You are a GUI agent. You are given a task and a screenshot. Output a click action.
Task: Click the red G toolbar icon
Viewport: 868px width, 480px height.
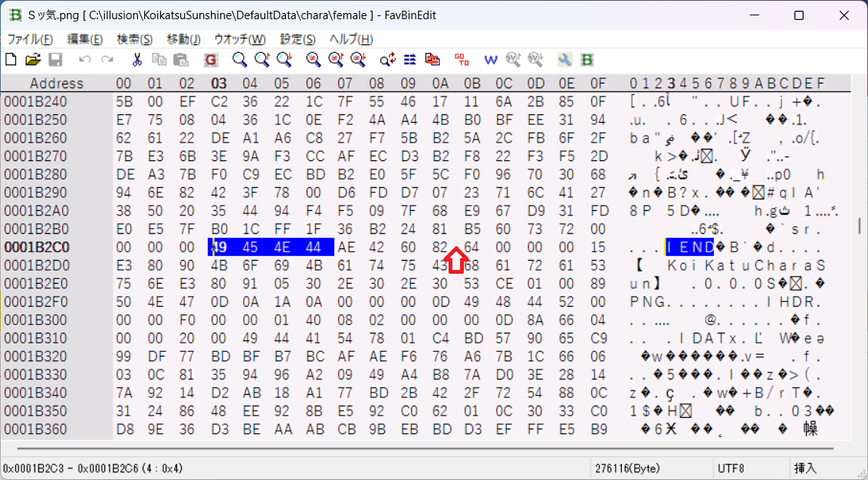pos(211,59)
